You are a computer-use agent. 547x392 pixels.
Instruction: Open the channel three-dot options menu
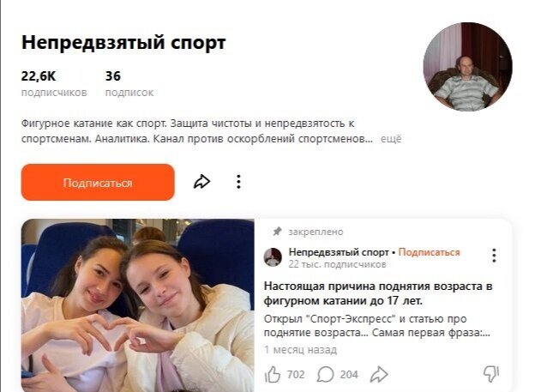click(x=238, y=182)
